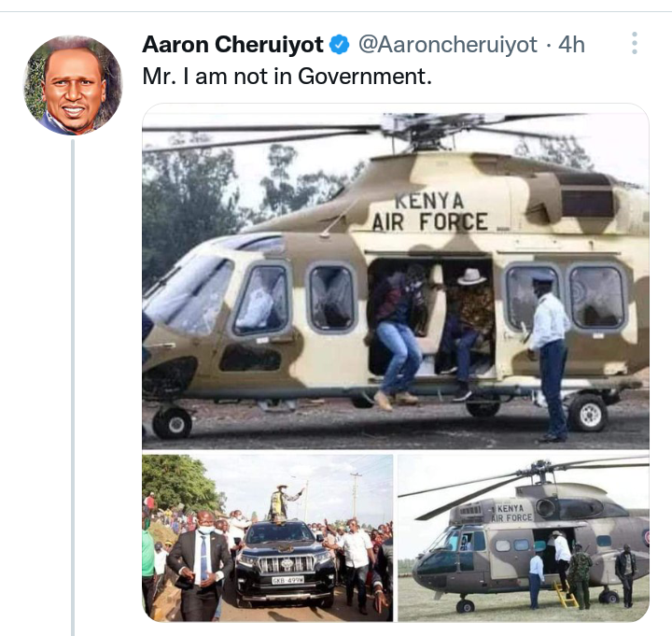Click the blue verified badge
The image size is (672, 636).
click(x=340, y=45)
